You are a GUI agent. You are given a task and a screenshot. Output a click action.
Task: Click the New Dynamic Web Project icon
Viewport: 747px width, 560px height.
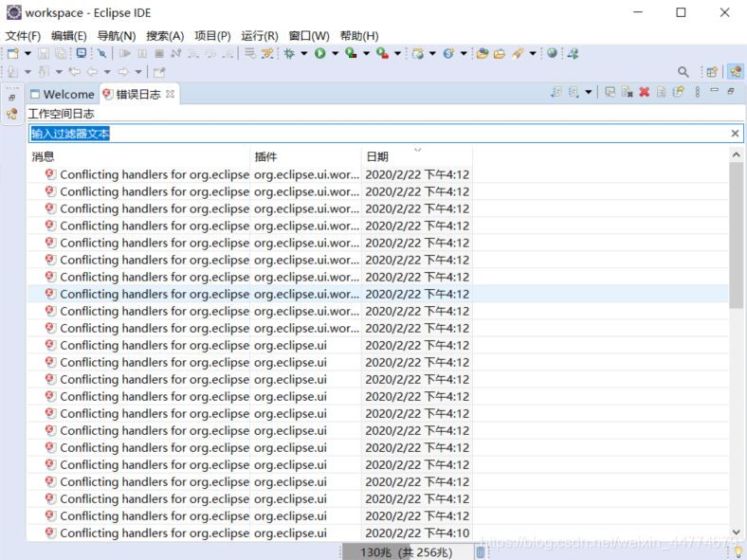click(418, 53)
